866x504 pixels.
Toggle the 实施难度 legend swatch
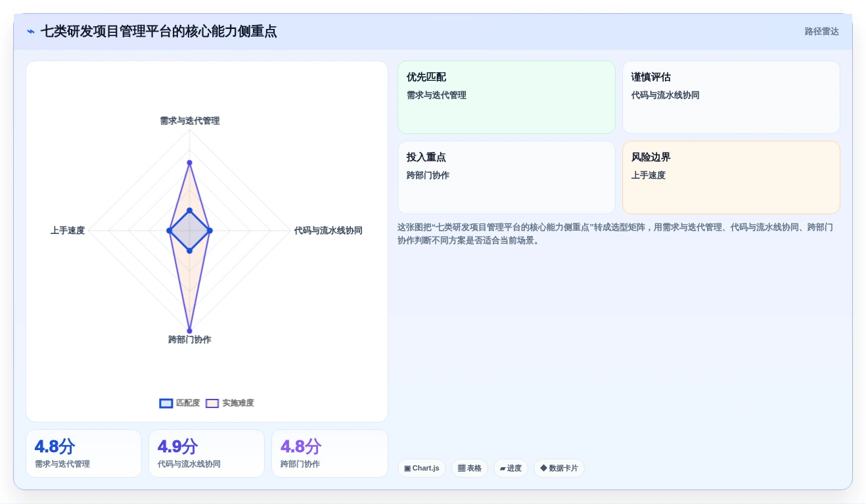[212, 403]
